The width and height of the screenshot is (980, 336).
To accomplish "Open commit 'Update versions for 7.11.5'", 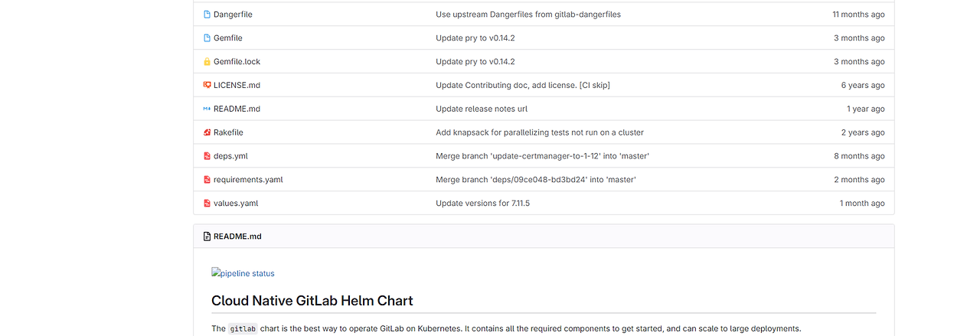I will coord(483,204).
